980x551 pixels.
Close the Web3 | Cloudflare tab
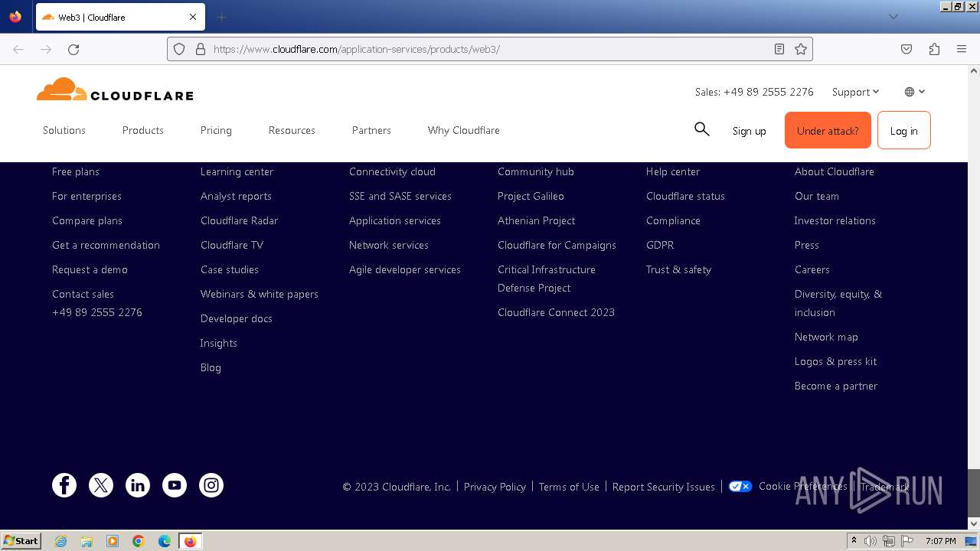tap(193, 17)
